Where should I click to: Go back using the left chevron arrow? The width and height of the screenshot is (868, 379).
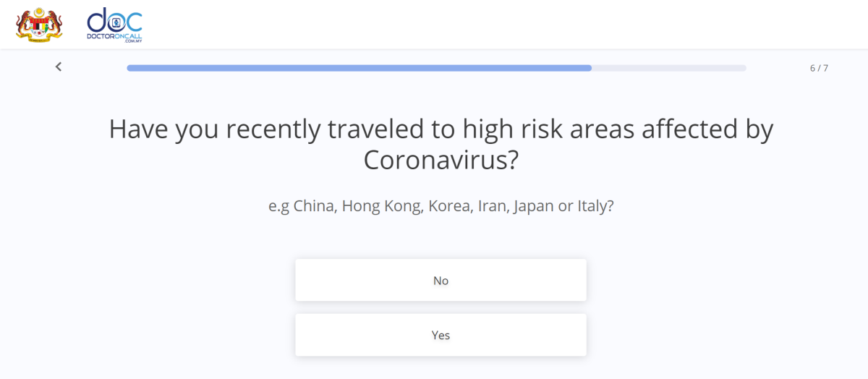click(59, 67)
